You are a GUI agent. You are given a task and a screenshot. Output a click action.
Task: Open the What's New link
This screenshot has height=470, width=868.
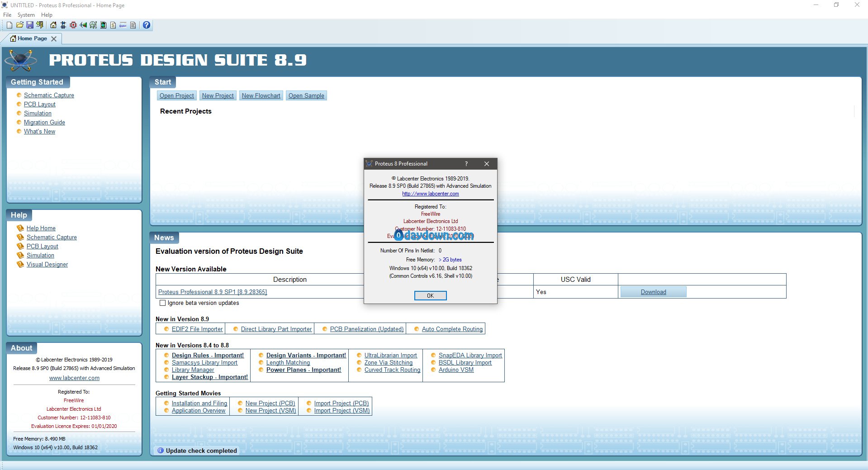pyautogui.click(x=39, y=131)
